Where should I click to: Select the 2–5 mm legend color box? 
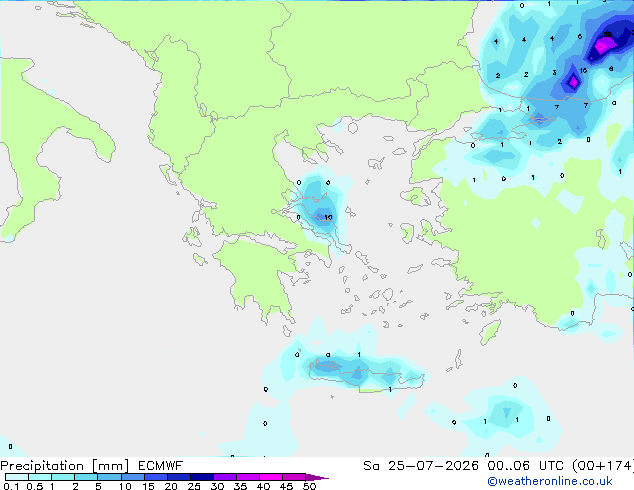pyautogui.click(x=86, y=477)
